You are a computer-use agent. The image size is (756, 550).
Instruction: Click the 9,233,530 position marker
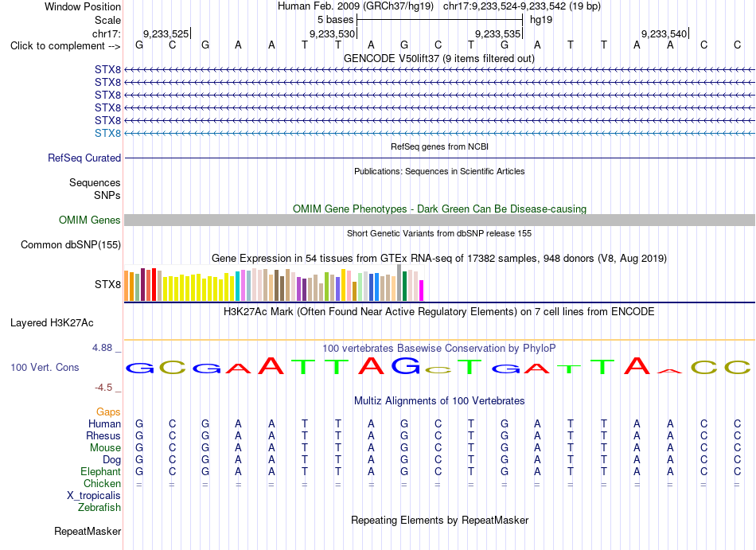click(x=332, y=33)
